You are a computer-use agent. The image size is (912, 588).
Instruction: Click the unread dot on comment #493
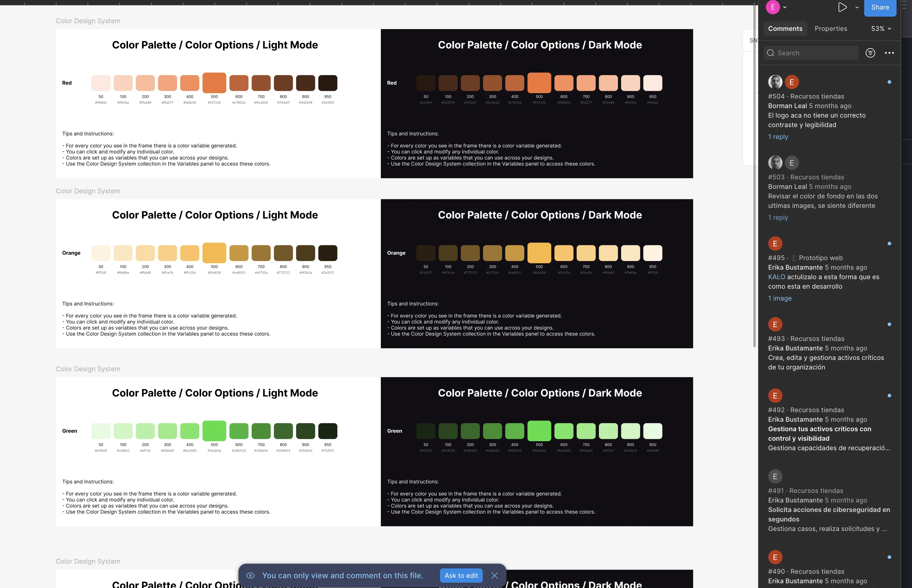click(x=889, y=325)
